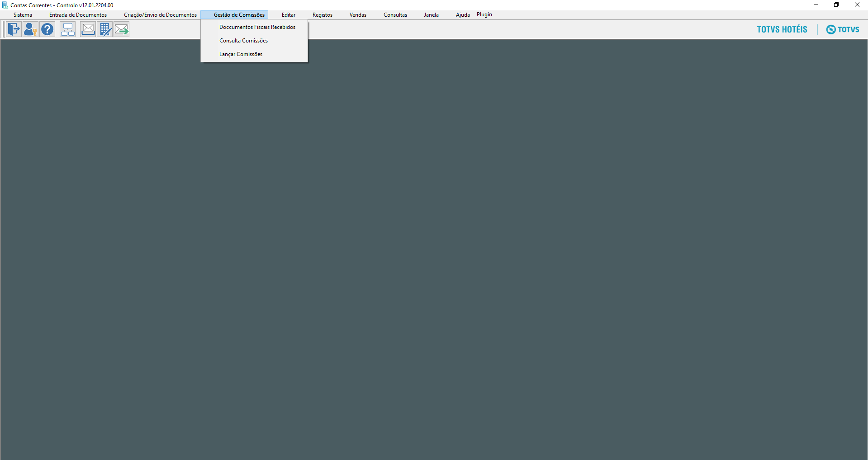
Task: Open the Sistema menu
Action: 23,15
